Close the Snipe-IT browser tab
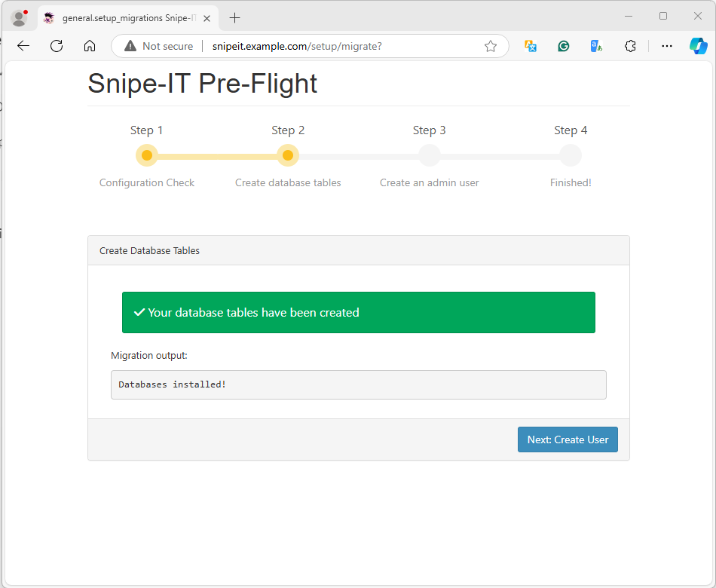This screenshot has width=716, height=588. pos(207,18)
